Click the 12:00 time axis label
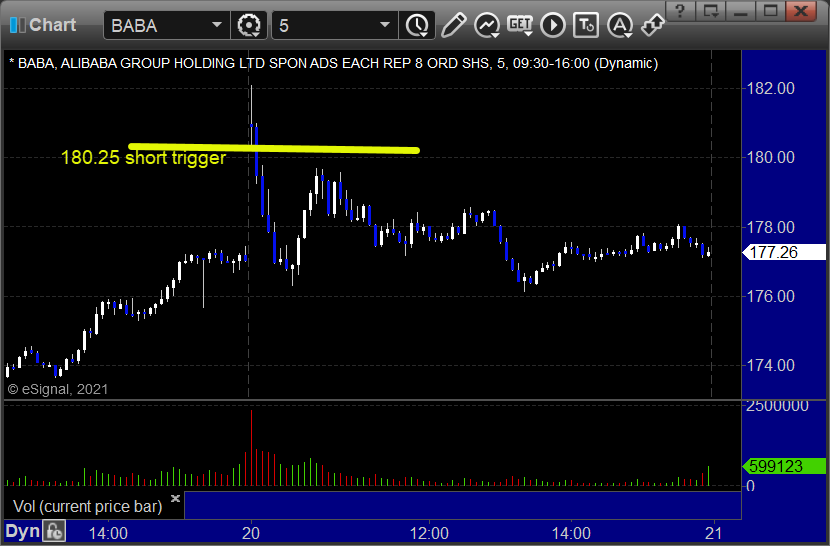This screenshot has height=546, width=830. click(429, 533)
